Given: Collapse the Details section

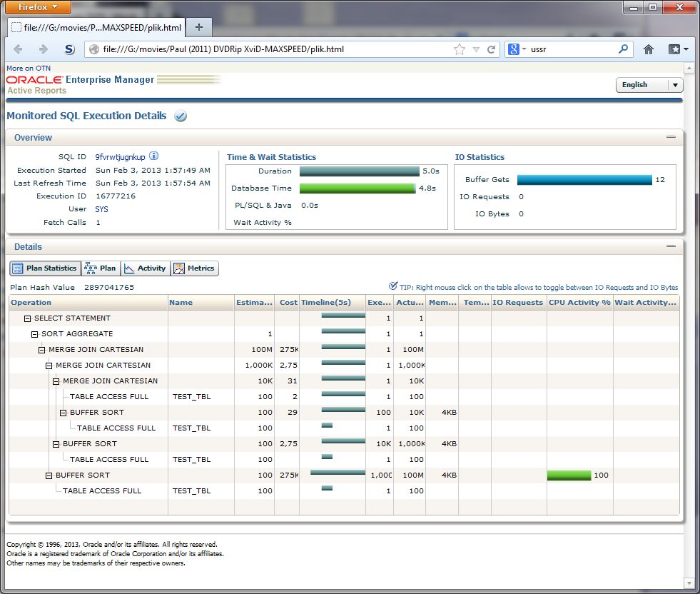Looking at the screenshot, I should tap(671, 246).
